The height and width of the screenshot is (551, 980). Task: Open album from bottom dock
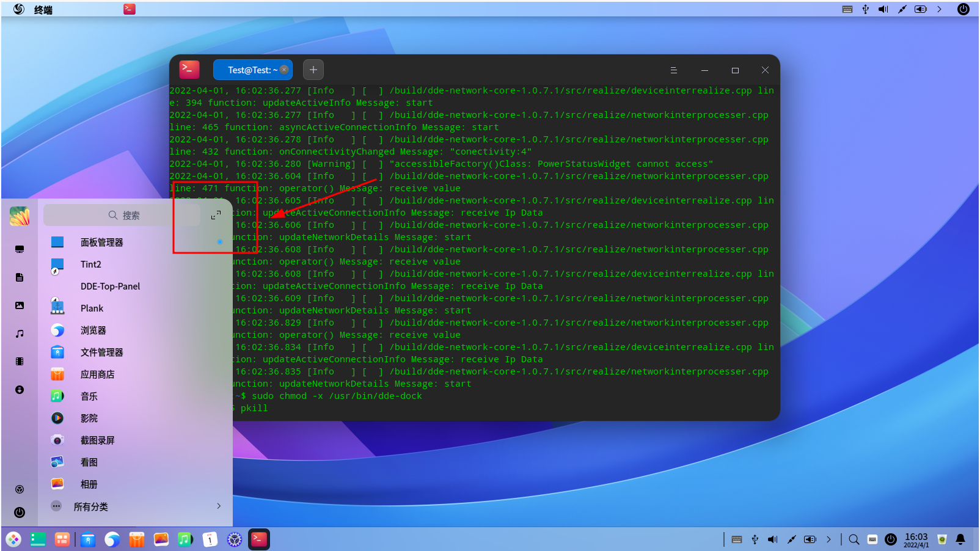click(x=161, y=539)
